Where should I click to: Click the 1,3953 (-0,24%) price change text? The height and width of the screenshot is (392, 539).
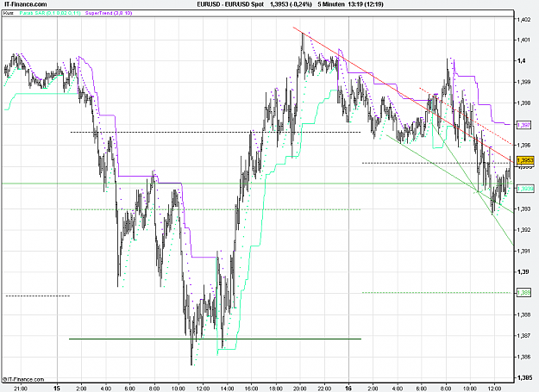point(291,4)
